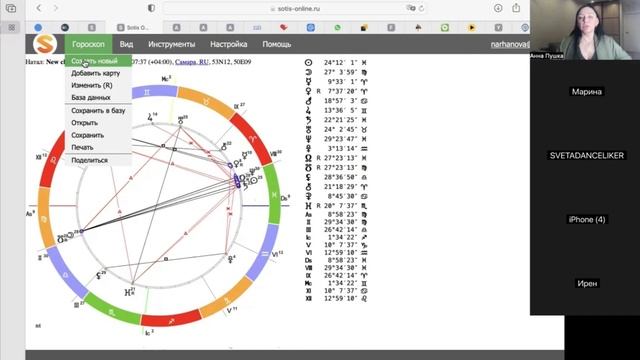This screenshot has height=360, width=640.
Task: Click Pluto value 3°13'14"
Action: (342, 149)
